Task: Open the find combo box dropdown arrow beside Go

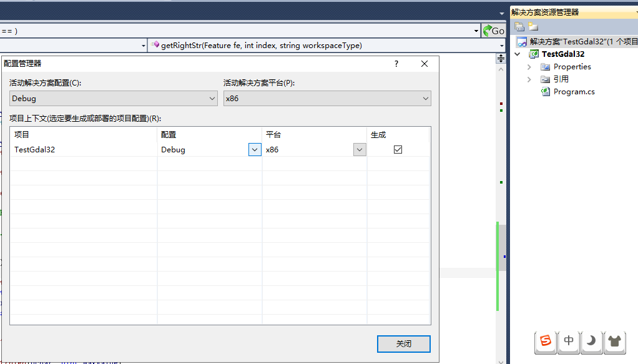Action: click(476, 31)
